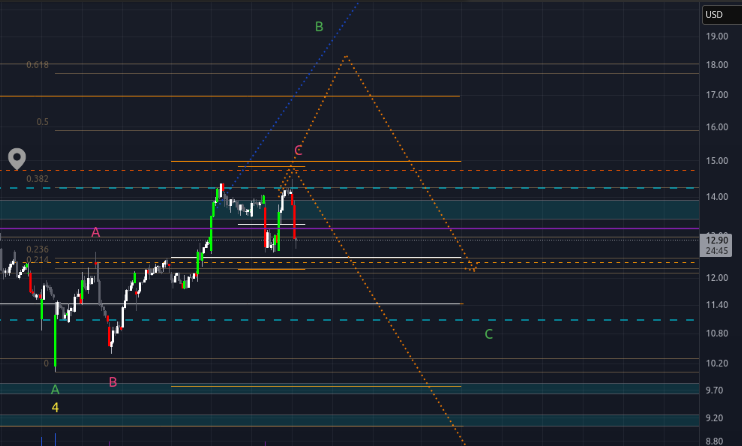The image size is (742, 446).
Task: Click the 0.236 Fibonacci level label
Action: [x=38, y=249]
